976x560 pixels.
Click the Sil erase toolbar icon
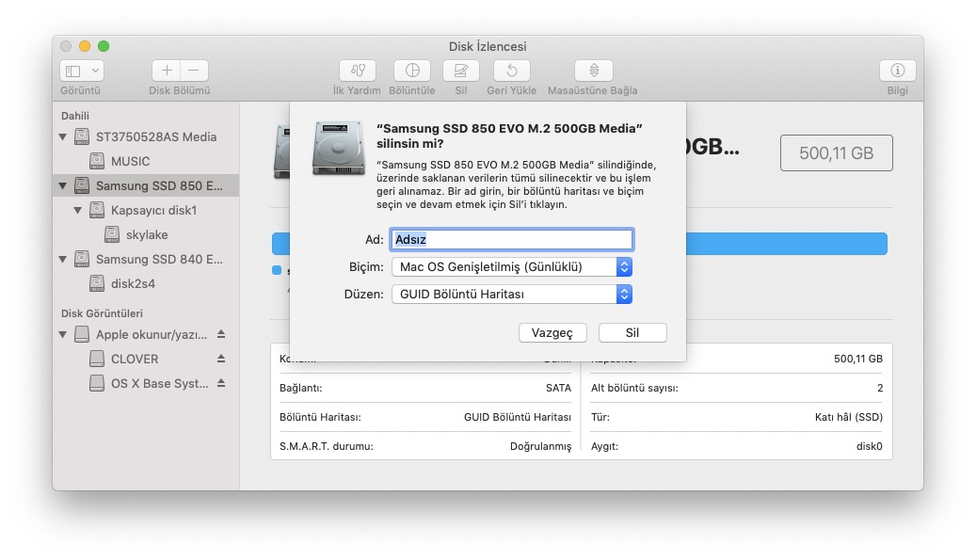pyautogui.click(x=460, y=71)
